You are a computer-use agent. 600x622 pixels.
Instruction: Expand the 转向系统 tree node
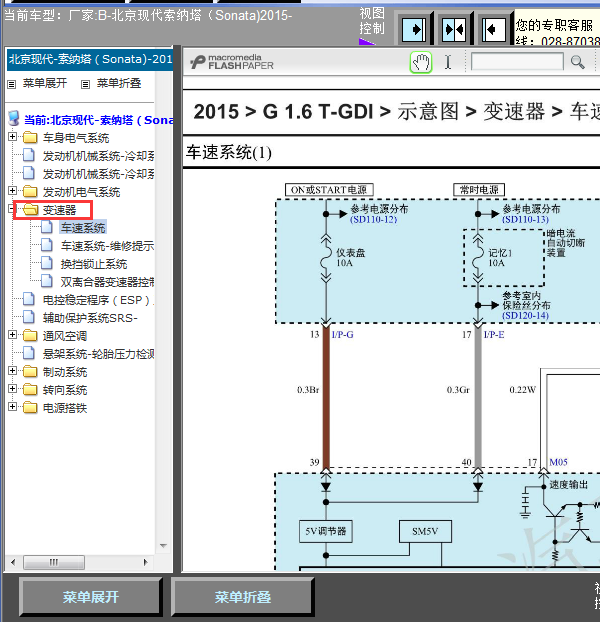[x=12, y=388]
